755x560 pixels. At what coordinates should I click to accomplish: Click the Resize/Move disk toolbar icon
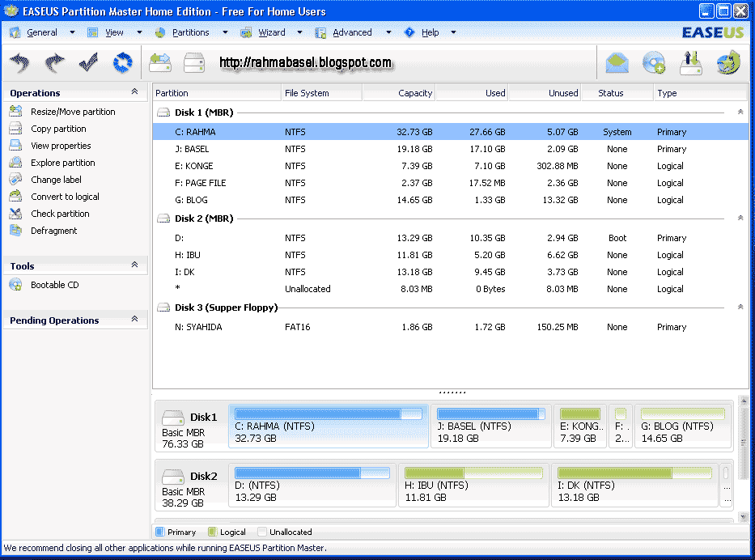pyautogui.click(x=160, y=63)
